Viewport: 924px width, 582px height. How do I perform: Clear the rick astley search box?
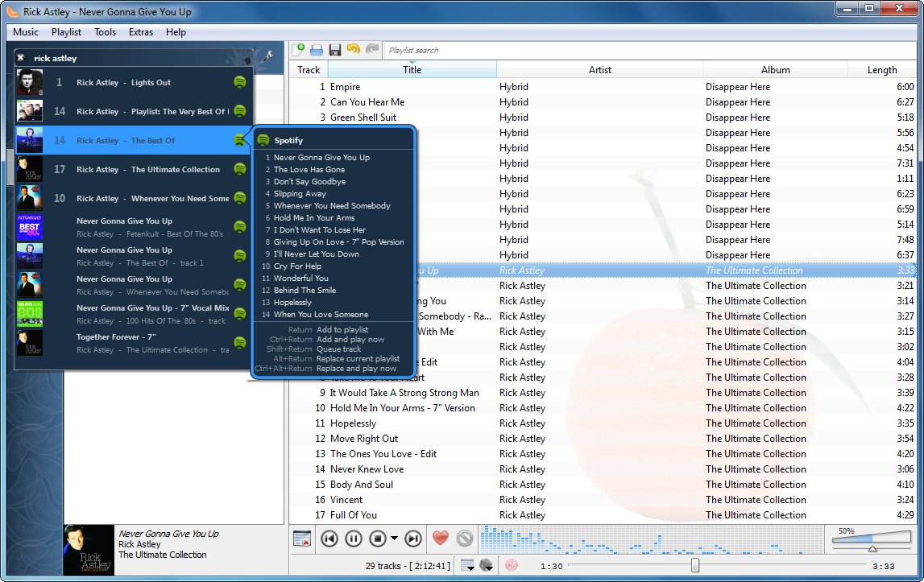[x=21, y=58]
